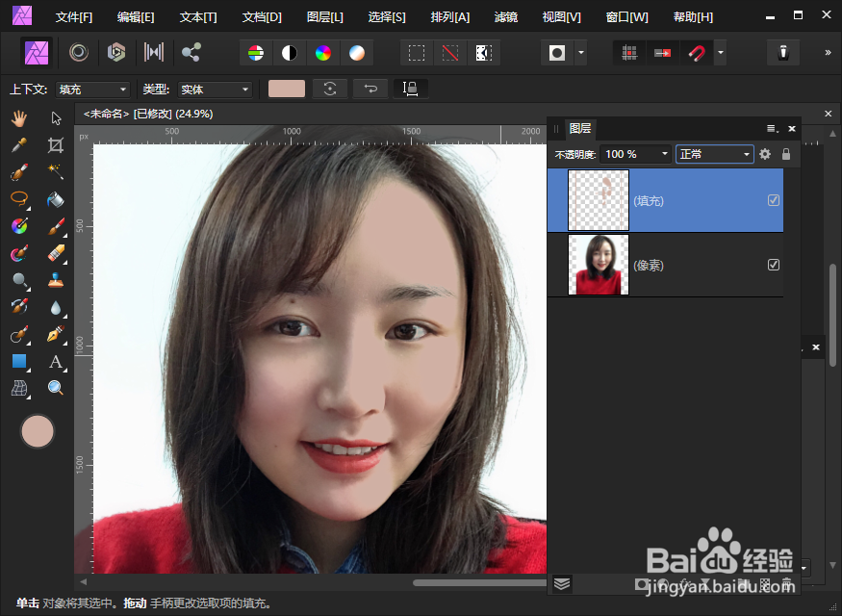Select the Flood Select magic wand tool
This screenshot has width=842, height=616.
(56, 172)
